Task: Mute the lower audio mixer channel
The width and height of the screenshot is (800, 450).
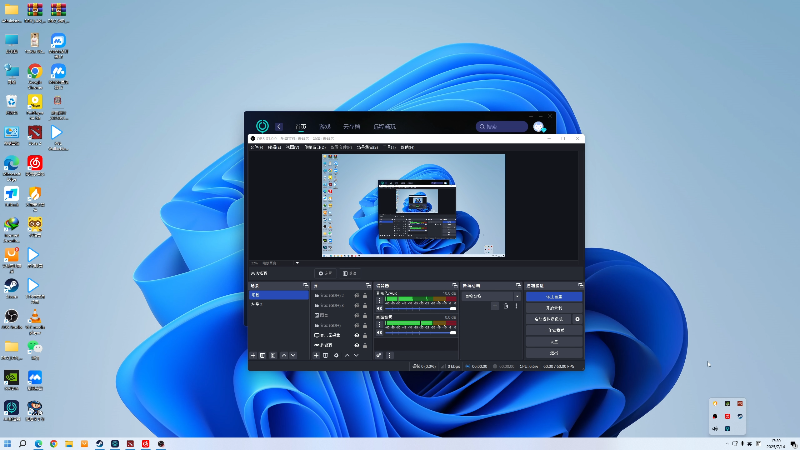Action: click(x=379, y=333)
